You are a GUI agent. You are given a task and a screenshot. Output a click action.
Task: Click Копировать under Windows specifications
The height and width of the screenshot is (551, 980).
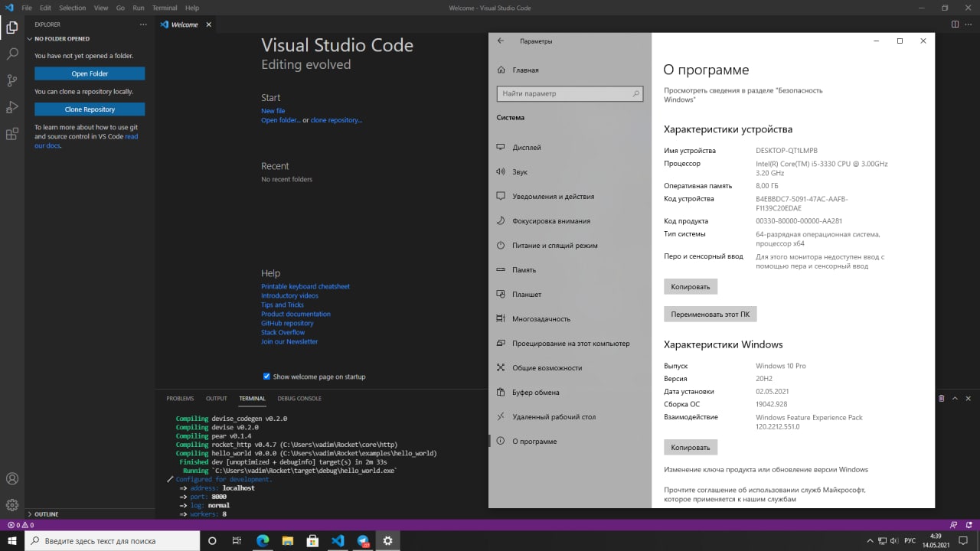point(691,447)
